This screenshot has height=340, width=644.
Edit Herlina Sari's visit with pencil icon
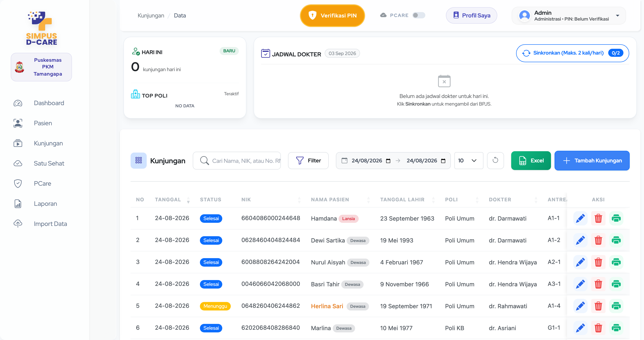[580, 306]
